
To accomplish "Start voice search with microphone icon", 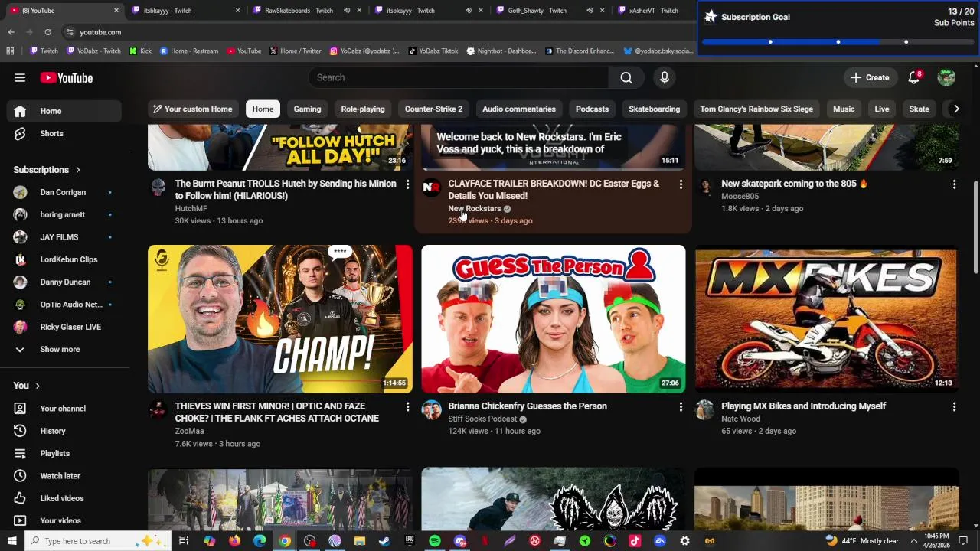I will 665,77.
